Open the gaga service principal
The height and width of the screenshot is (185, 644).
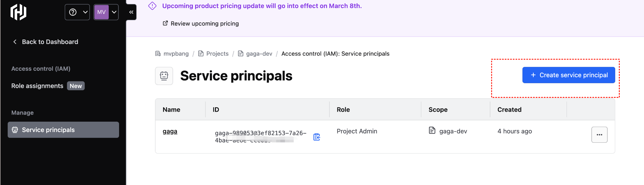(x=170, y=131)
